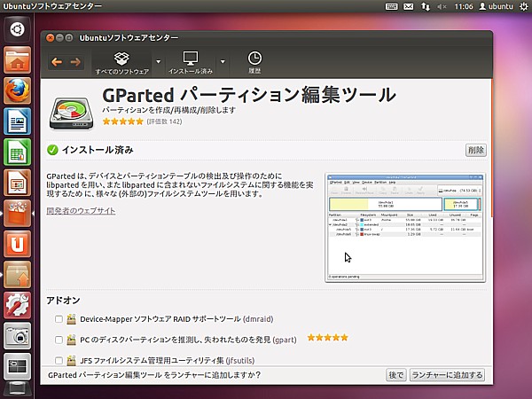Enable the dmraid add-on checkbox
Viewport: 532px width, 399px height.
click(59, 319)
